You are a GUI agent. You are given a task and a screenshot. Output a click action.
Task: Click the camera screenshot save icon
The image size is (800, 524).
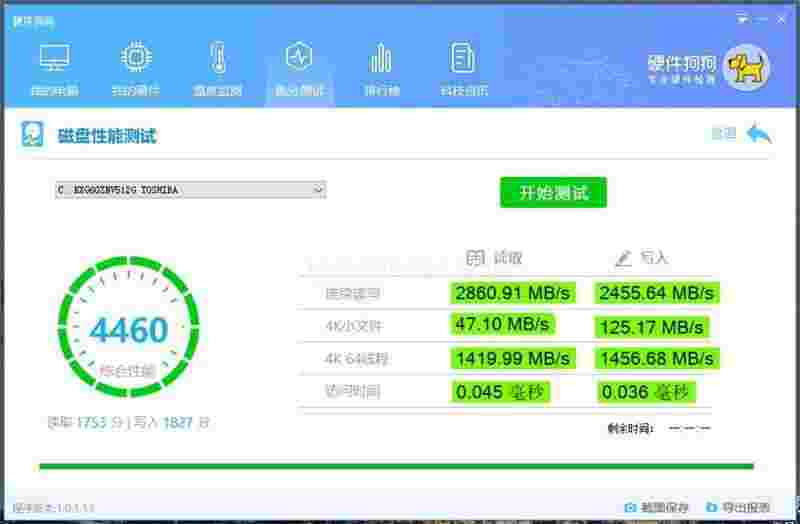pyautogui.click(x=630, y=507)
